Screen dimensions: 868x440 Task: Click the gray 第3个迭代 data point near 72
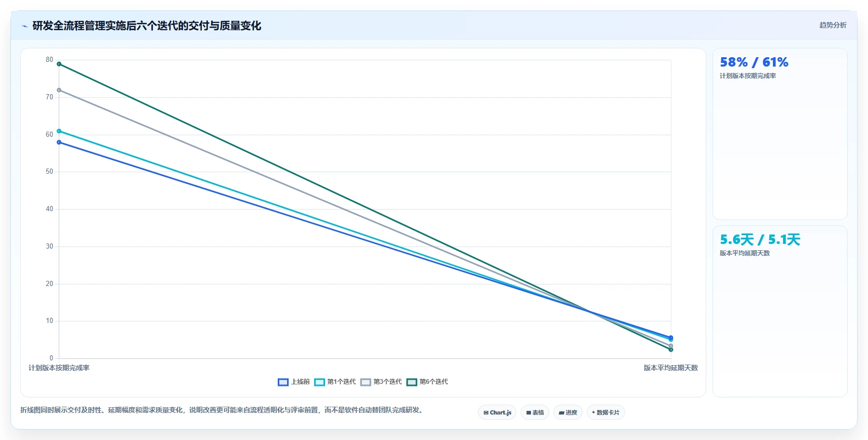pyautogui.click(x=59, y=90)
